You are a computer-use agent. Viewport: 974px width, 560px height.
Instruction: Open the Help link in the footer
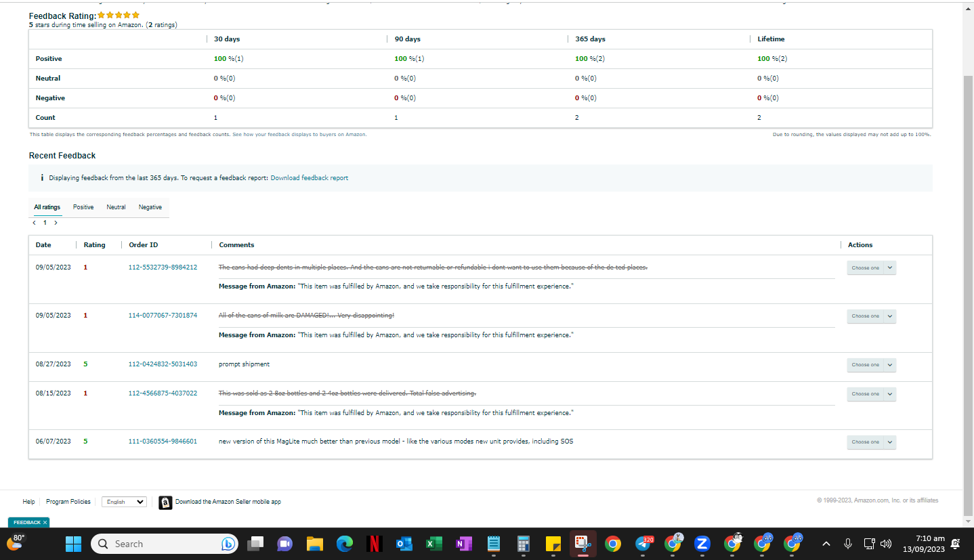tap(28, 502)
